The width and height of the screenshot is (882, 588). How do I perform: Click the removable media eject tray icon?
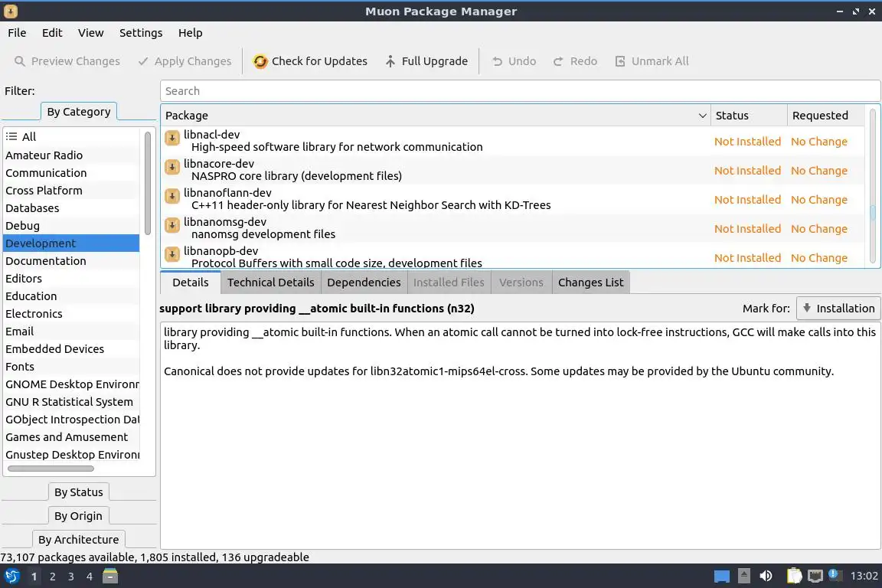click(744, 576)
